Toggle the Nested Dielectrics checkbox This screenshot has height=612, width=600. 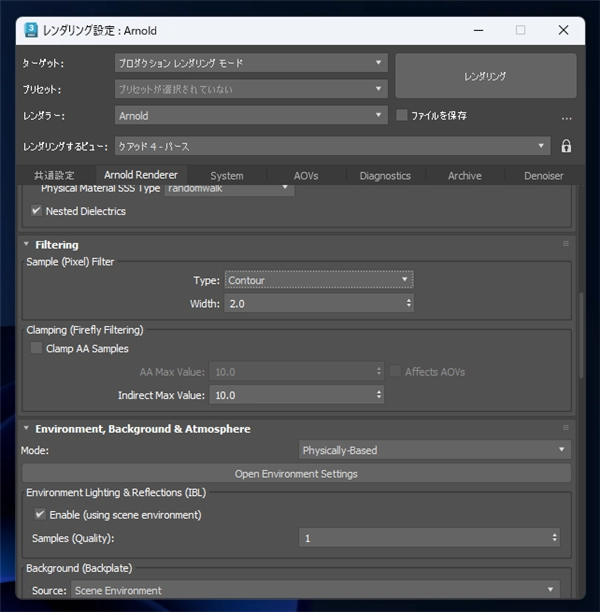[x=36, y=211]
